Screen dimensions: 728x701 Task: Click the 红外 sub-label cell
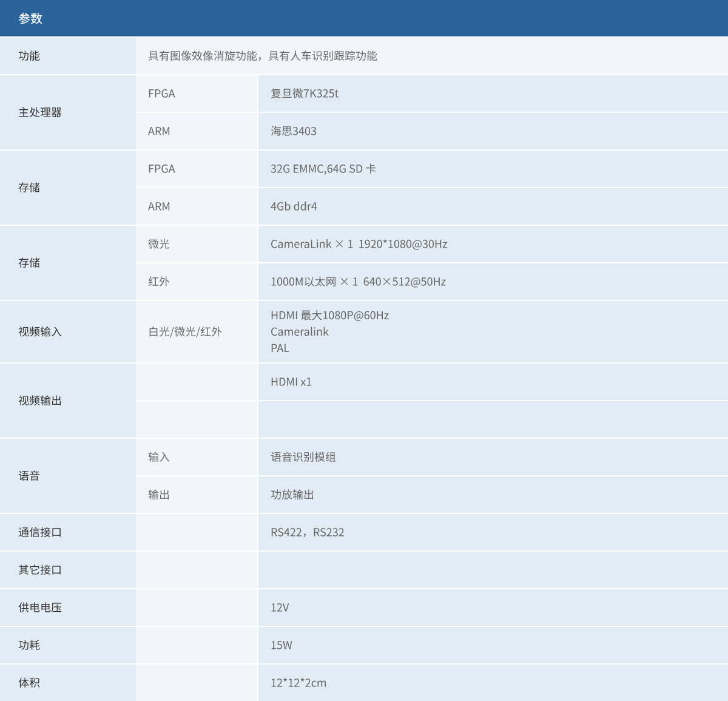point(159,282)
